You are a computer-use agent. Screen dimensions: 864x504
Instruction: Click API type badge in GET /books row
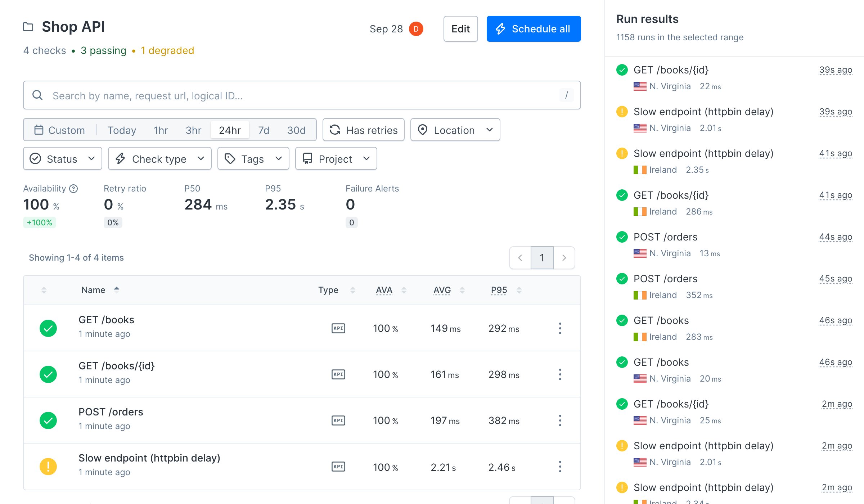338,328
